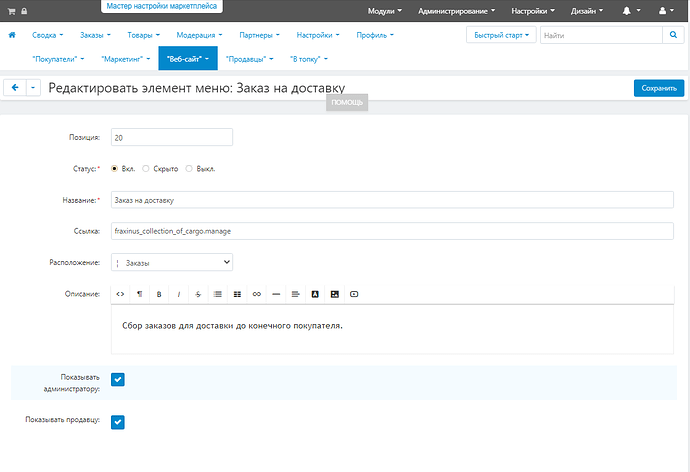
Task: Toggle bold in description editor
Action: pos(159,294)
